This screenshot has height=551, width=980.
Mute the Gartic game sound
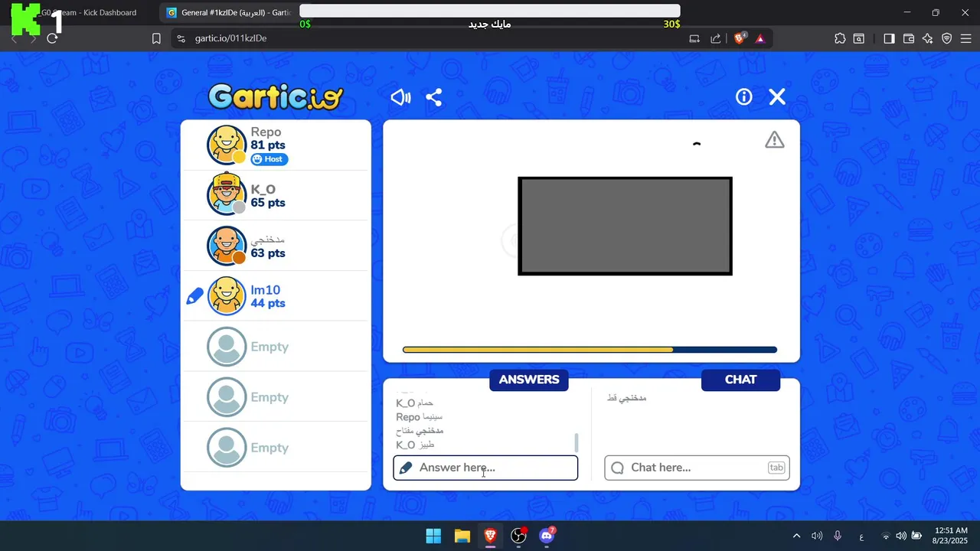pos(400,97)
